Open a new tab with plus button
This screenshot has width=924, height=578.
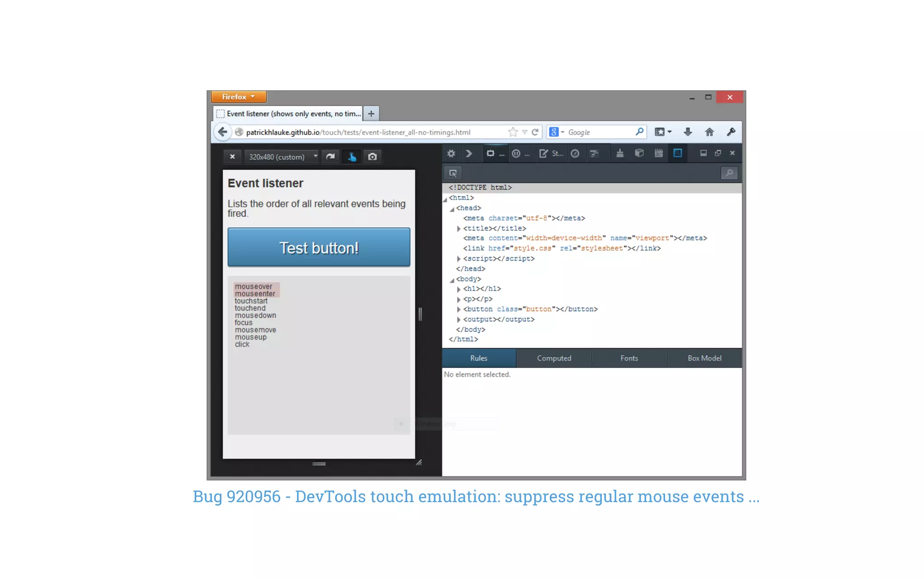pos(371,114)
